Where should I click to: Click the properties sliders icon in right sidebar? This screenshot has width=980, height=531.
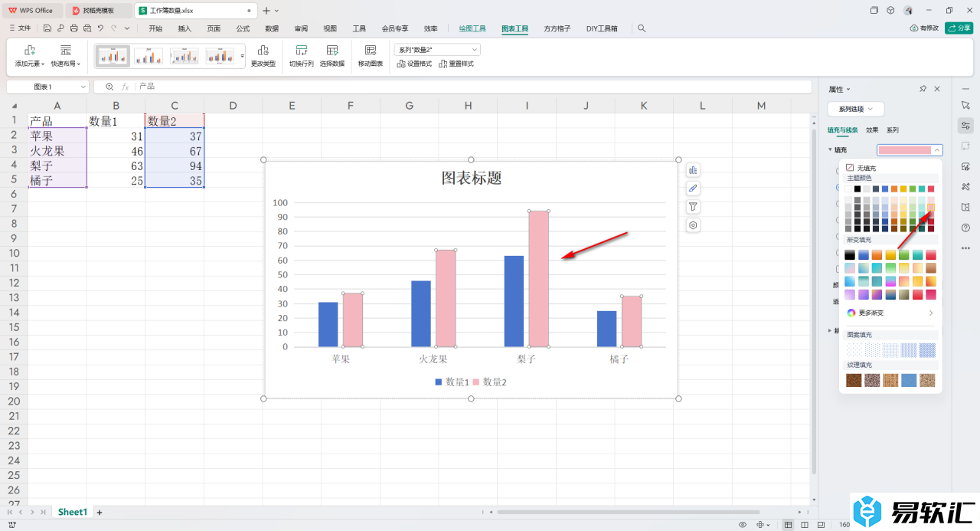965,126
